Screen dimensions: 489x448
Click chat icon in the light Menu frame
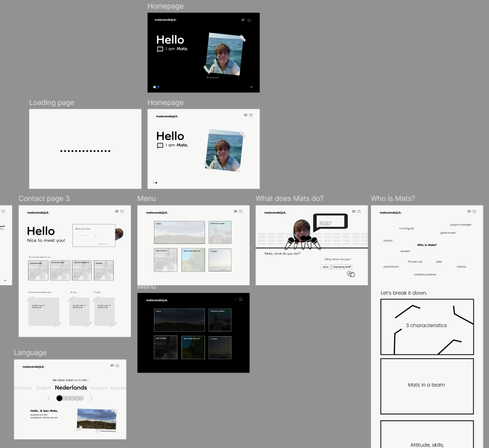pos(236,211)
